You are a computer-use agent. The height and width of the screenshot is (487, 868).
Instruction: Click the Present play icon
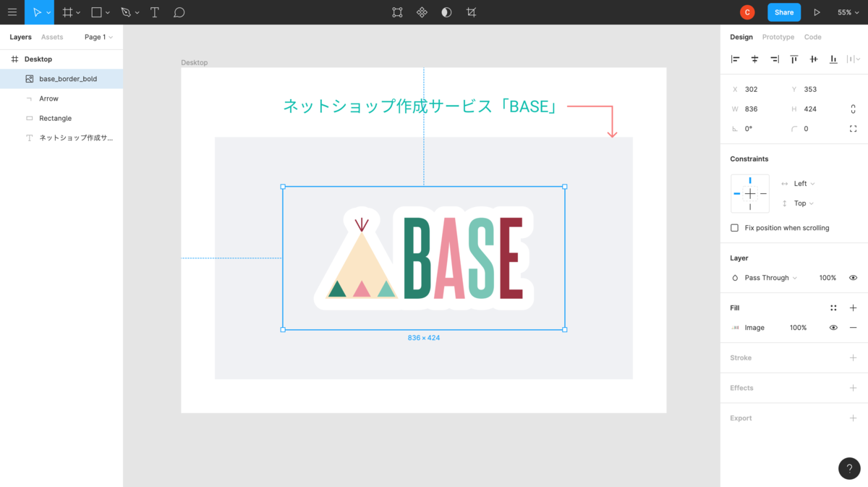817,12
